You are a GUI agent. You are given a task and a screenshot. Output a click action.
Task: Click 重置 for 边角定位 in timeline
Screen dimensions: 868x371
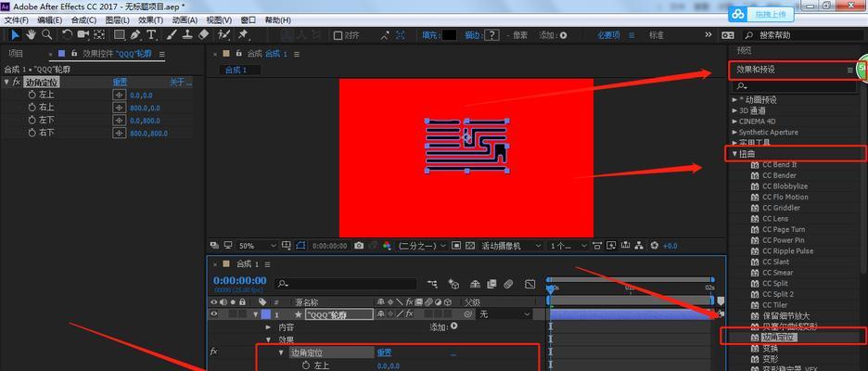tap(385, 352)
